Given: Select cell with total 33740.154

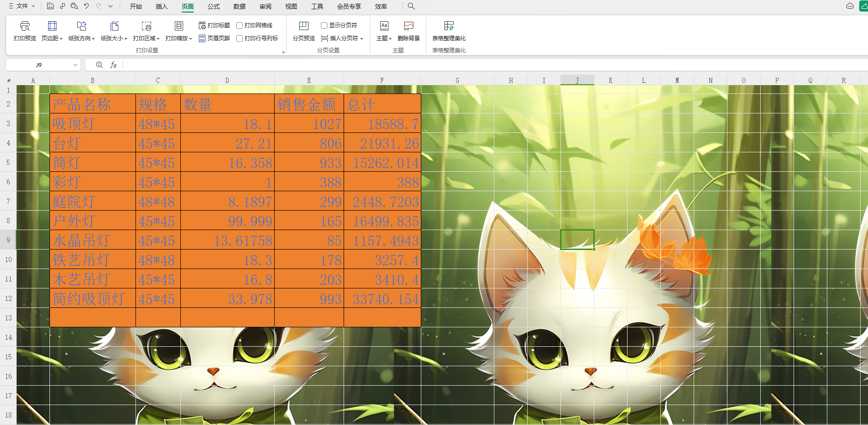Looking at the screenshot, I should tap(382, 299).
